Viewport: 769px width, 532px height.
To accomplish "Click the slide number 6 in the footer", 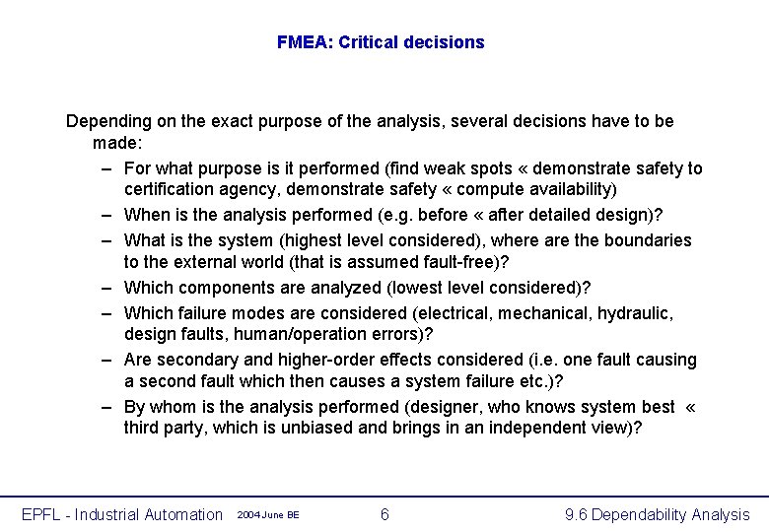I will tap(384, 514).
